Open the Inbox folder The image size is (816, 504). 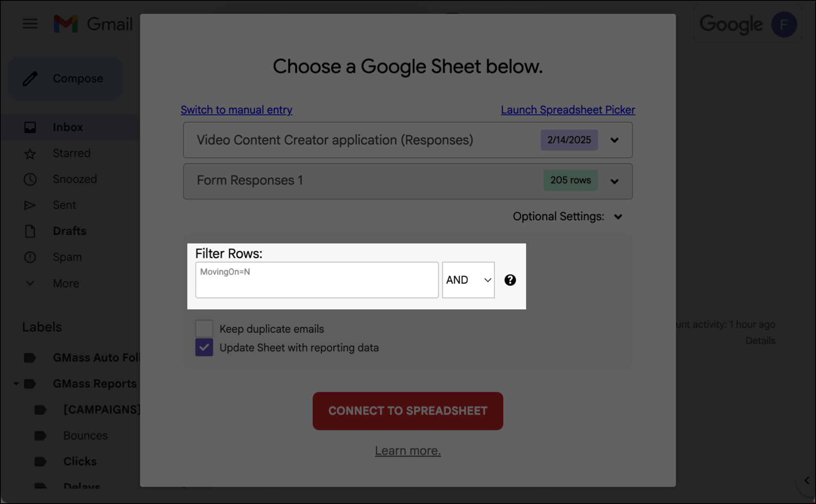(68, 127)
